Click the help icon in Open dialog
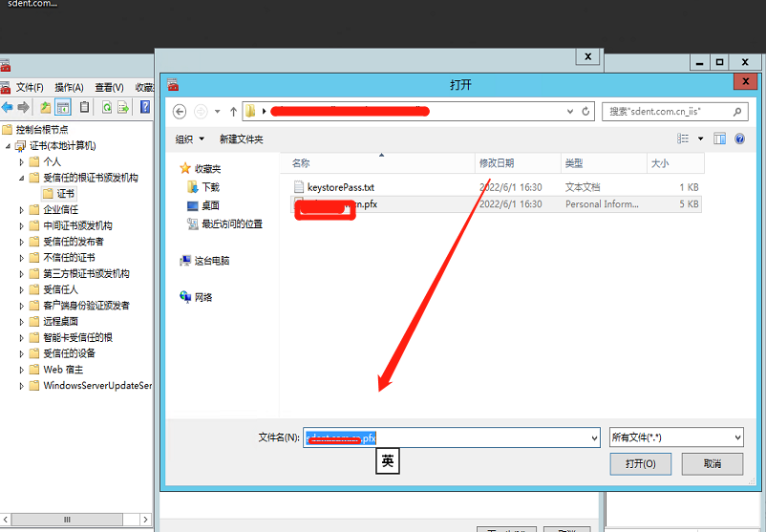 pyautogui.click(x=739, y=138)
